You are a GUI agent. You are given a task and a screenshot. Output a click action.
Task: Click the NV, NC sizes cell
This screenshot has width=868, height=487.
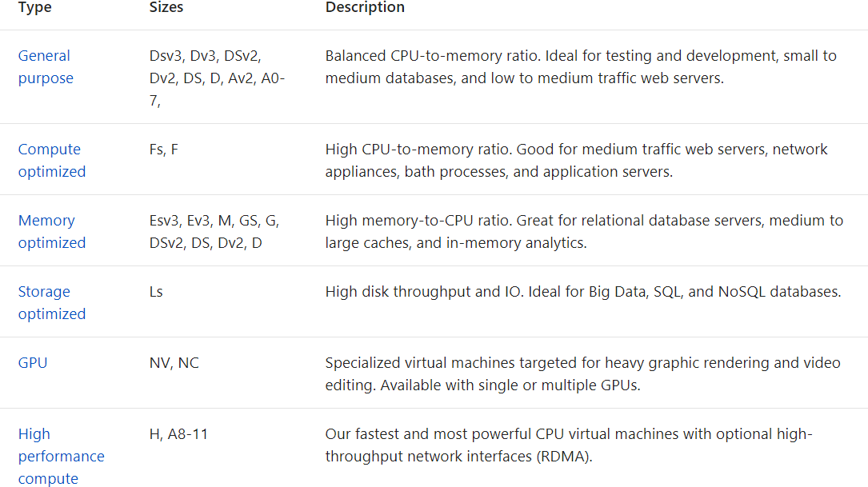click(x=174, y=363)
